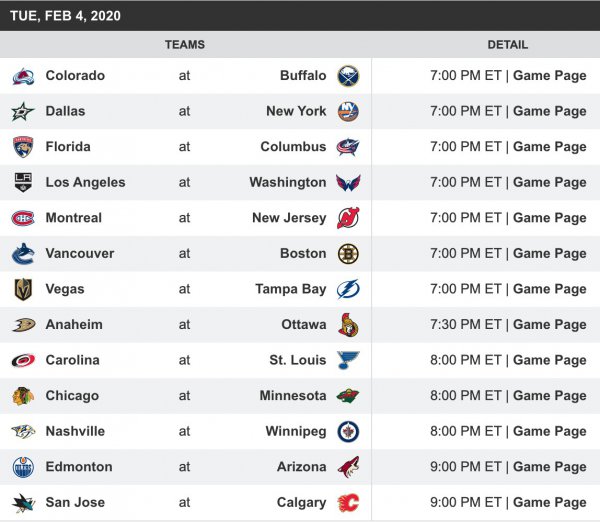Click the Washington Capitals logo

348,183
